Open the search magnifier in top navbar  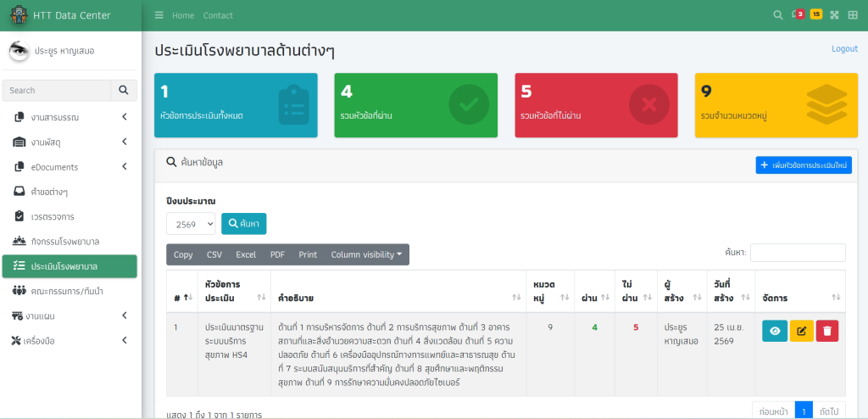click(x=778, y=15)
